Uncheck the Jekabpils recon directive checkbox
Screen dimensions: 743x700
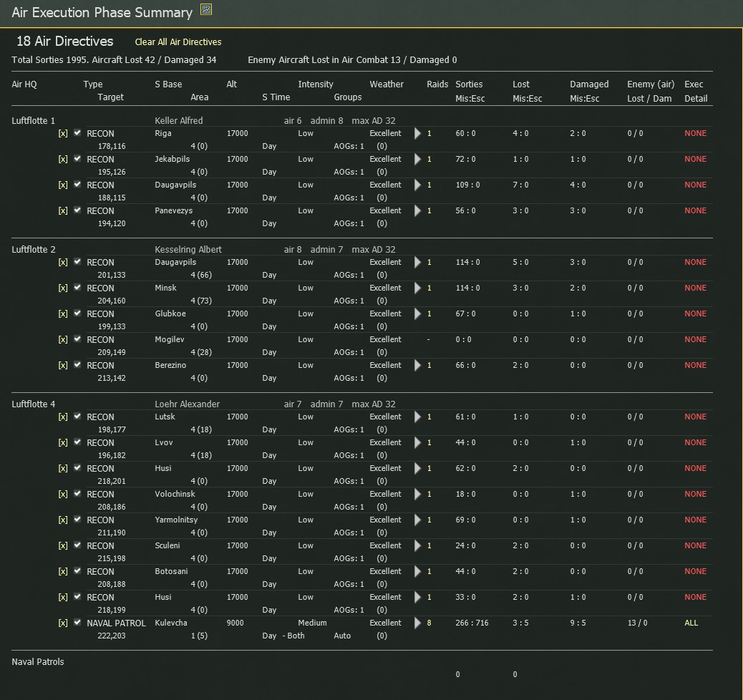click(77, 159)
